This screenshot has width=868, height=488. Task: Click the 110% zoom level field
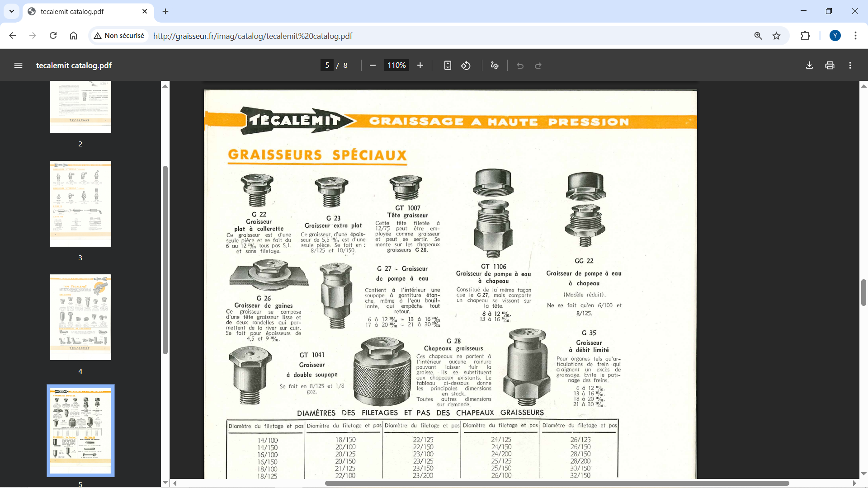point(396,66)
